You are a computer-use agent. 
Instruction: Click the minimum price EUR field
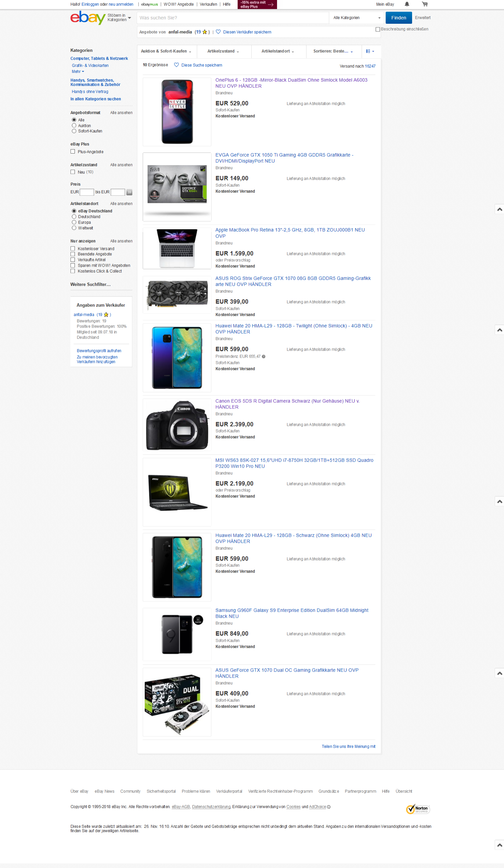87,192
